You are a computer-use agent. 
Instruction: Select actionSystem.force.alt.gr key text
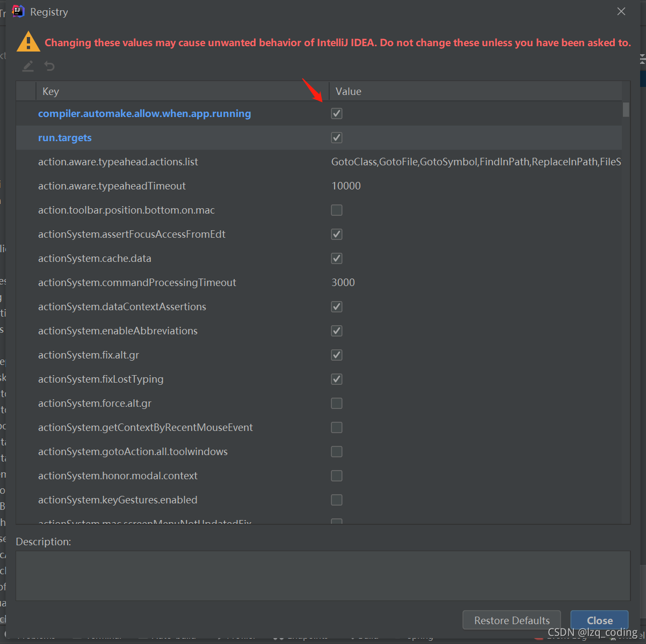95,404
